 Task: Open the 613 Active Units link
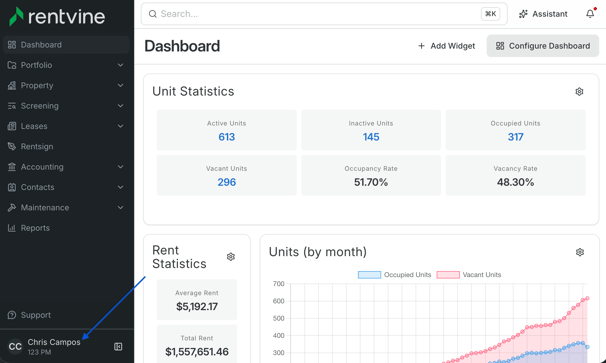[226, 137]
